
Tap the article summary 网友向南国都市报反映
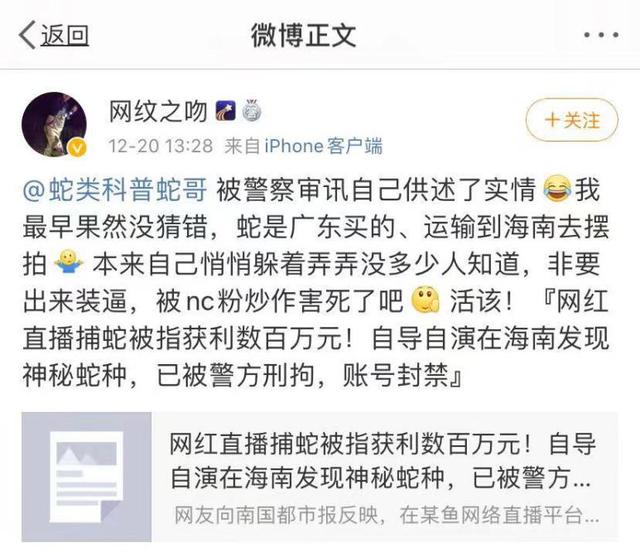click(386, 515)
